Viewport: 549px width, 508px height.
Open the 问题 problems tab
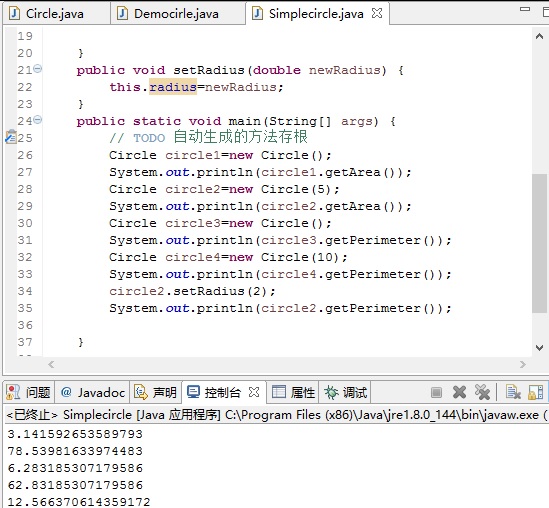click(x=29, y=392)
